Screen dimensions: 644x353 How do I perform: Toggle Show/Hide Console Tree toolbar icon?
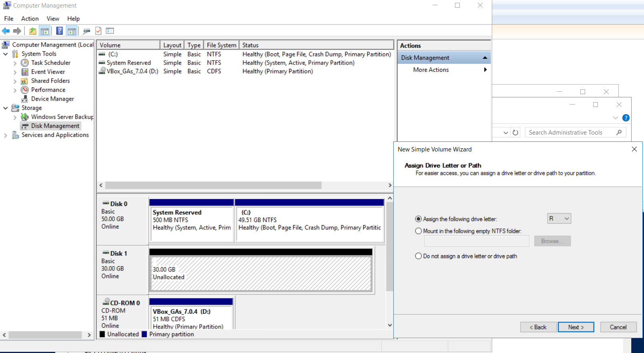45,31
